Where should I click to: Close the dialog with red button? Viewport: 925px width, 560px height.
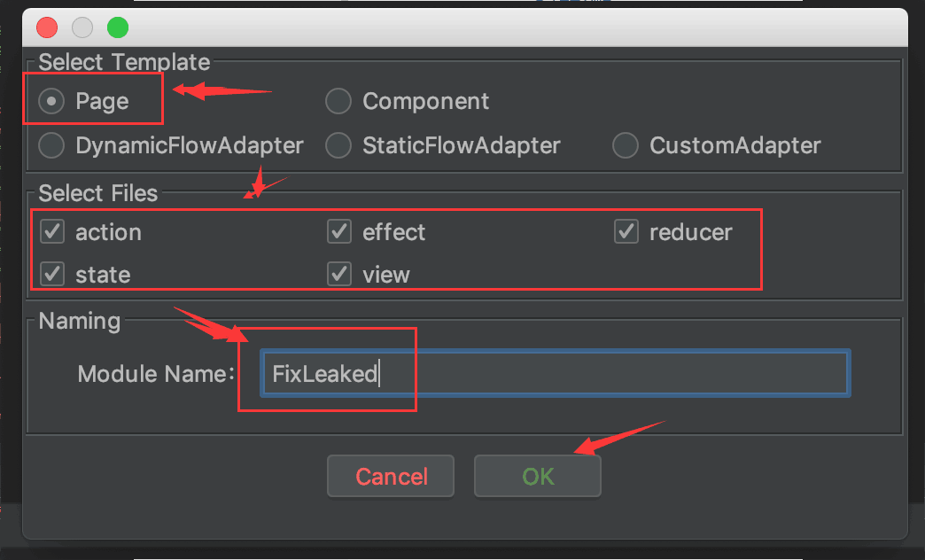pyautogui.click(x=47, y=27)
